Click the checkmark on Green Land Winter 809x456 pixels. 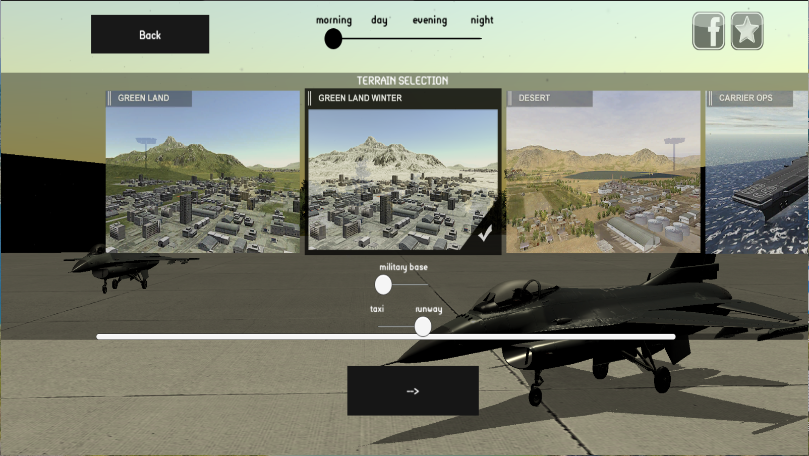click(x=485, y=235)
